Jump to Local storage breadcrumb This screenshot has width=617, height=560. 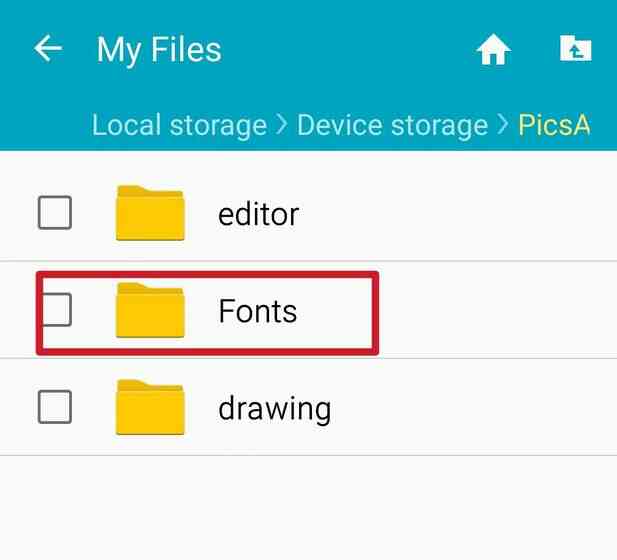[x=179, y=125]
